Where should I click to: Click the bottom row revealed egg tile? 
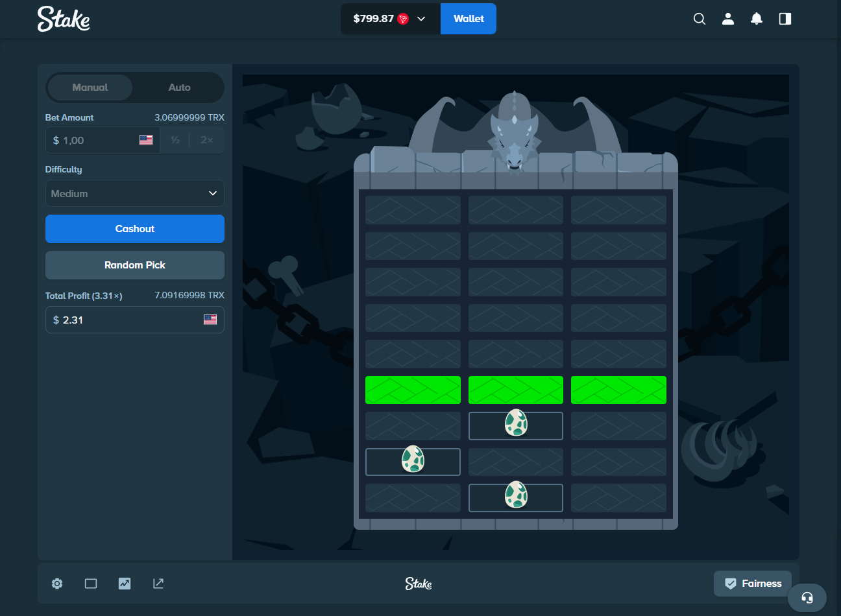(516, 498)
